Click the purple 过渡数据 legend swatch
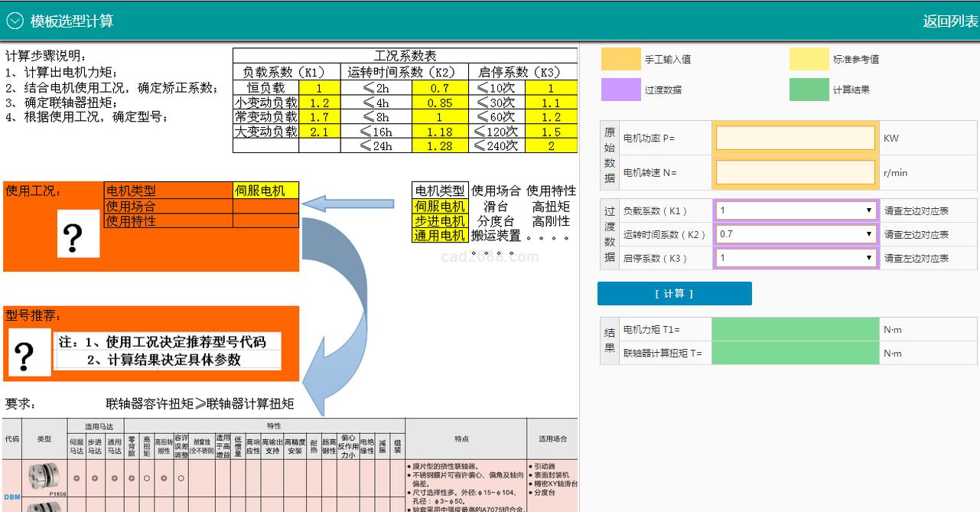980x512 pixels. pos(620,90)
